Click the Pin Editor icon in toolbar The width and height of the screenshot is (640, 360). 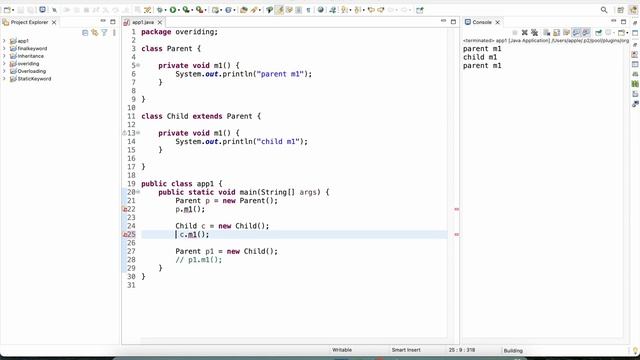pos(420,10)
